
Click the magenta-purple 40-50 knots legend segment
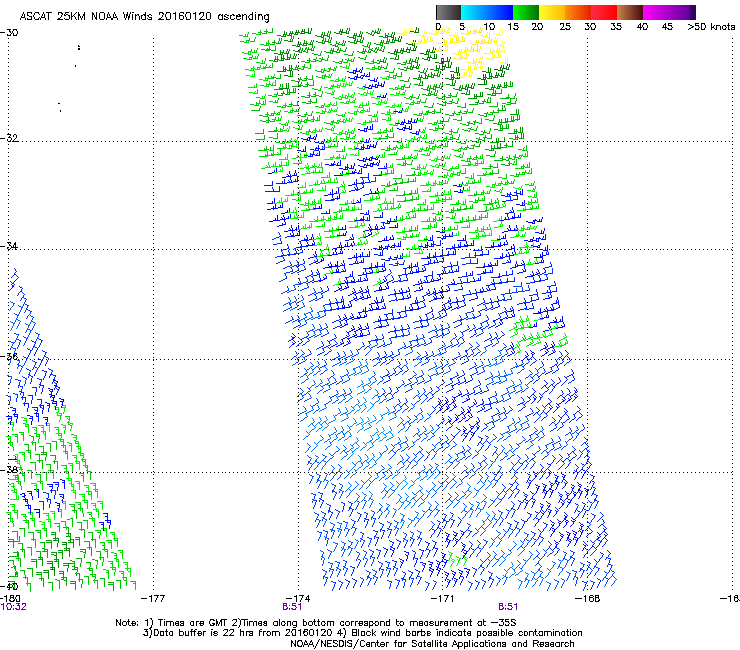669,12
